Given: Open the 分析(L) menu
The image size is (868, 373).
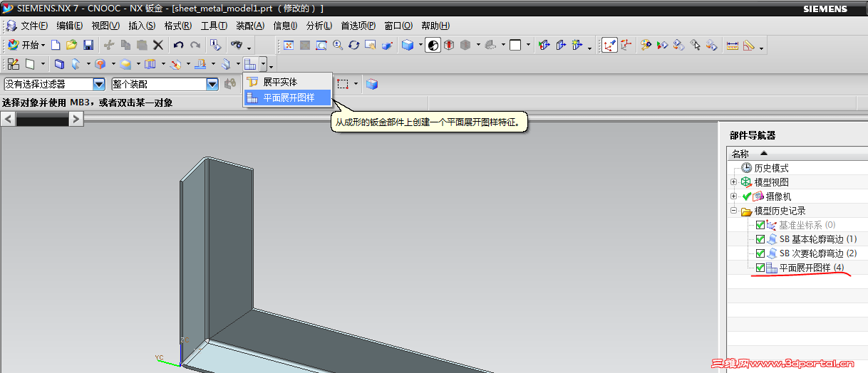Looking at the screenshot, I should coord(319,26).
